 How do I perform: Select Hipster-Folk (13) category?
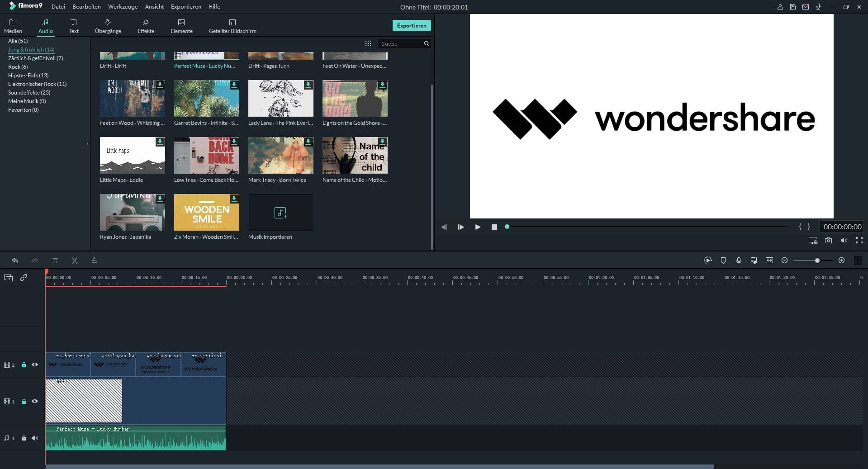pos(28,76)
